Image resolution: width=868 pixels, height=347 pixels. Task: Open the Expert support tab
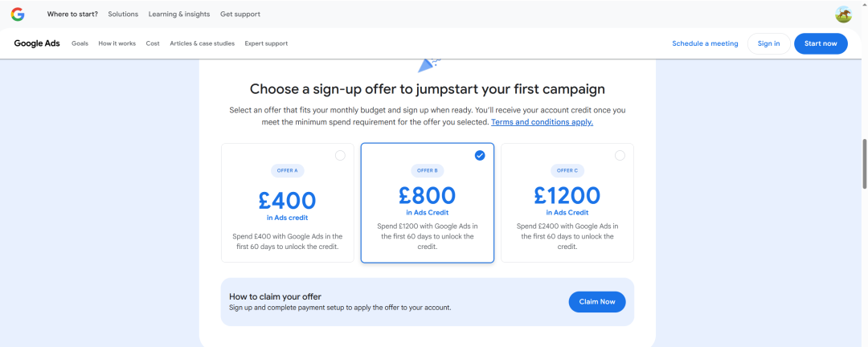[266, 43]
